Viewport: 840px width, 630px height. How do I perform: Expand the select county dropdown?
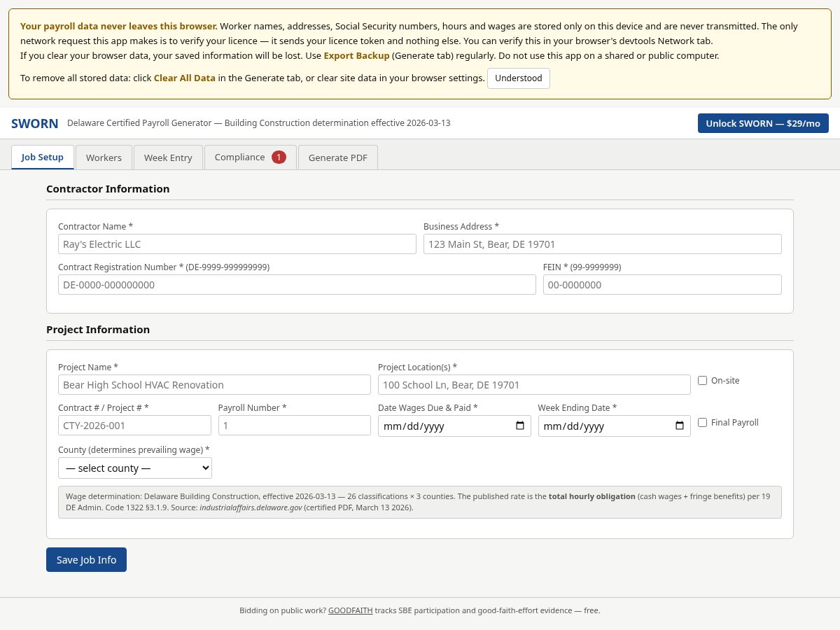[x=135, y=468]
